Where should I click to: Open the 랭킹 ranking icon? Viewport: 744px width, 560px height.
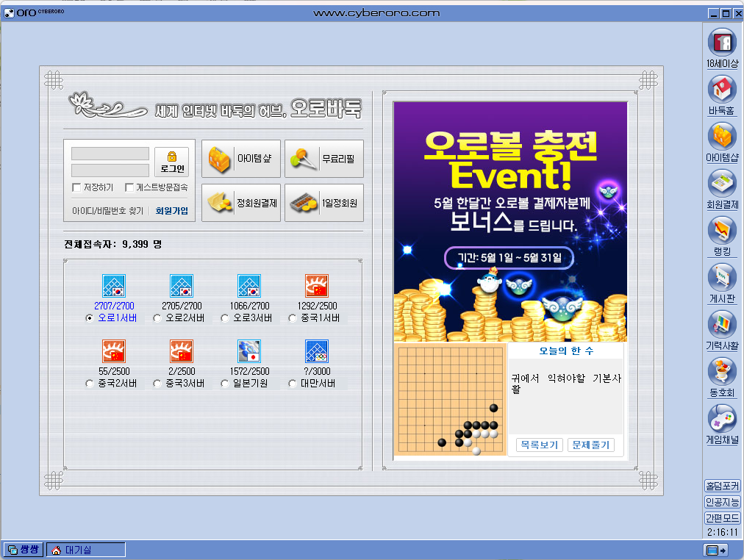tap(722, 231)
